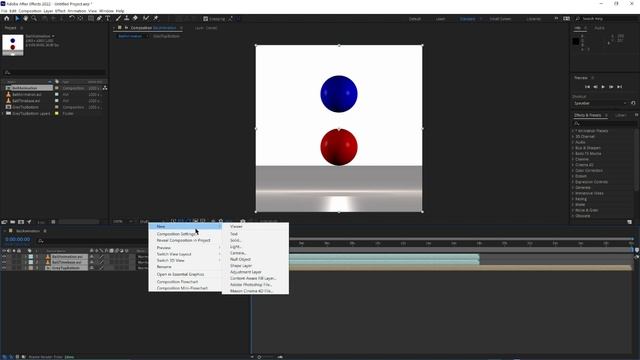Click the new composition icon in Project panel

click(21, 222)
